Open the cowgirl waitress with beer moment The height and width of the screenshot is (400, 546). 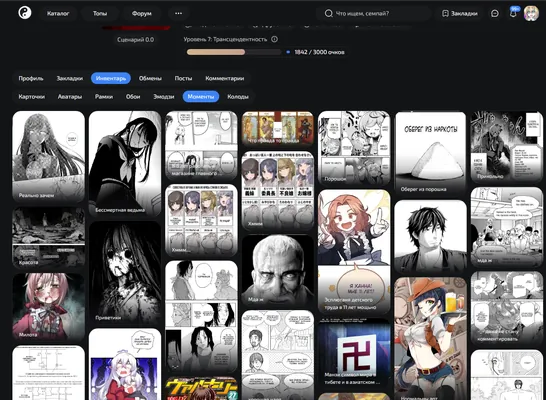tap(430, 338)
